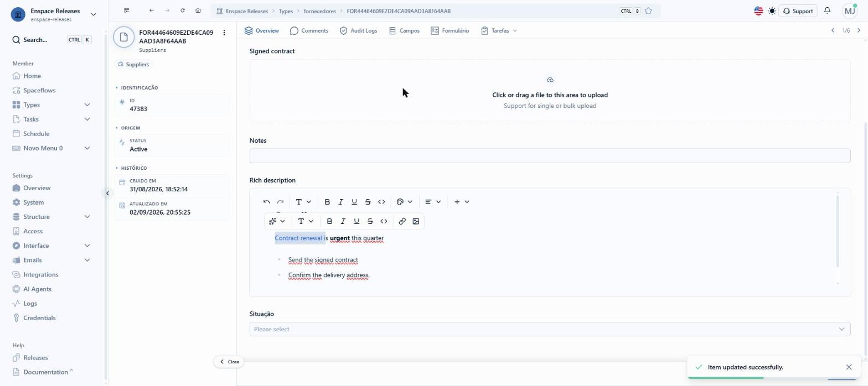
Task: Open the 'Types' breadcrumb link
Action: (x=286, y=11)
